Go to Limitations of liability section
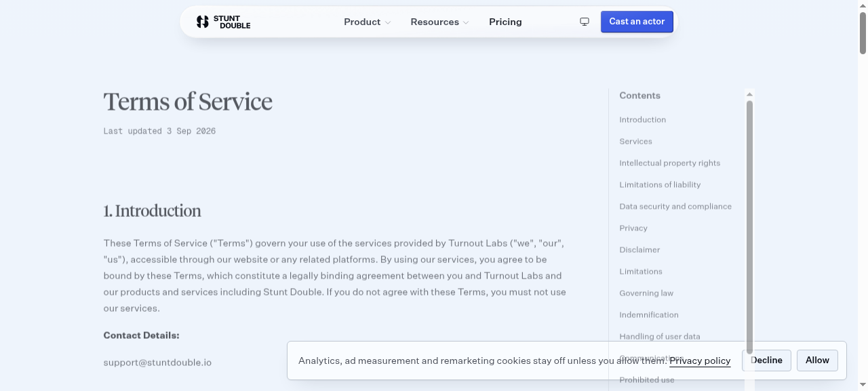The width and height of the screenshot is (868, 391). pyautogui.click(x=660, y=185)
